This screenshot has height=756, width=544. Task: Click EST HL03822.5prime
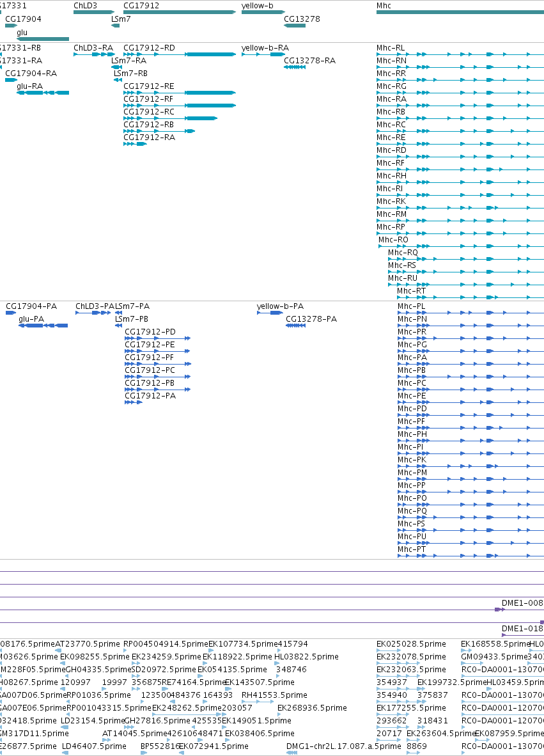[306, 657]
